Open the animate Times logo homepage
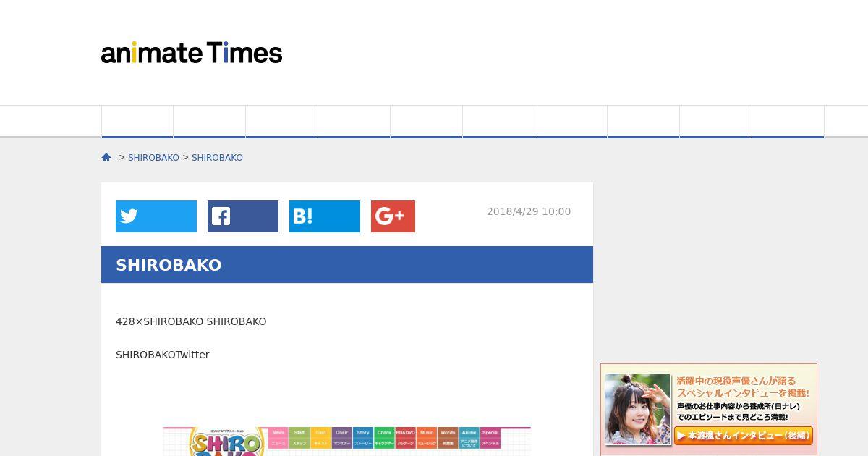 click(192, 53)
